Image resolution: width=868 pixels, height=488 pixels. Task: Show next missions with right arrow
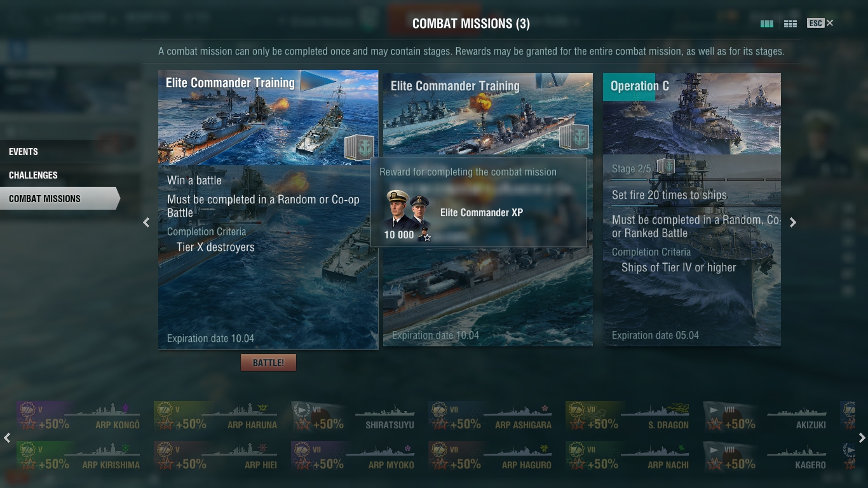point(792,222)
